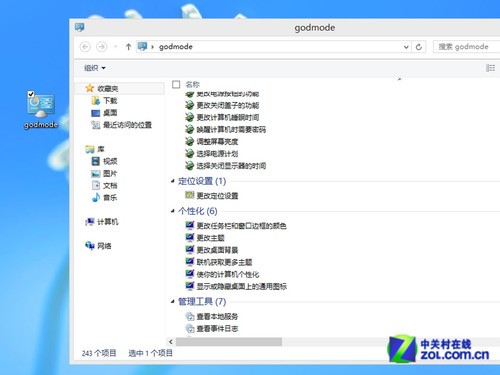Go up one folder level
Image resolution: width=500 pixels, height=375 pixels.
click(128, 47)
